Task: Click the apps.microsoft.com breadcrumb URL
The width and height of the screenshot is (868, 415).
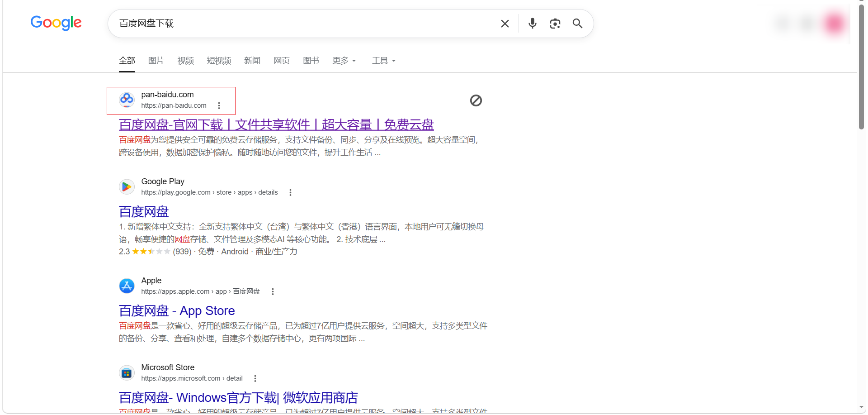Action: coord(192,378)
